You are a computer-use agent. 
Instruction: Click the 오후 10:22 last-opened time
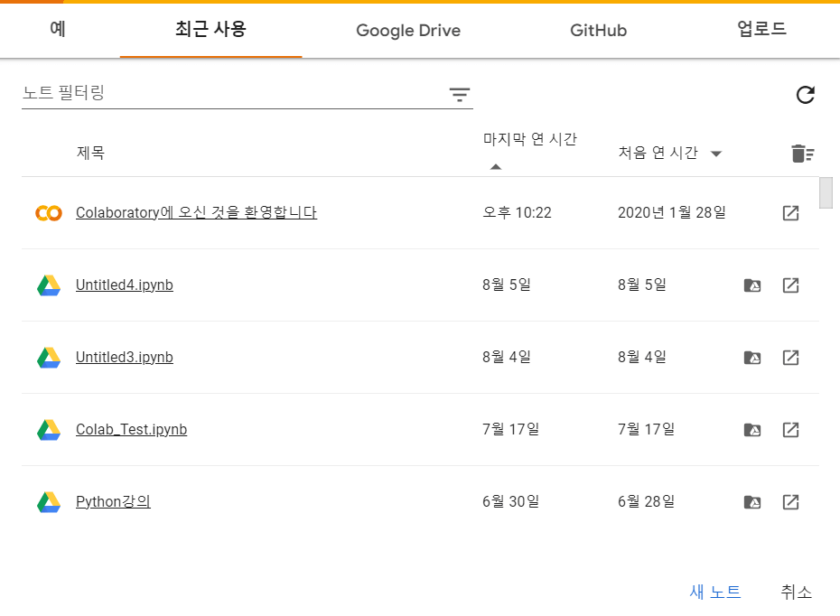517,212
